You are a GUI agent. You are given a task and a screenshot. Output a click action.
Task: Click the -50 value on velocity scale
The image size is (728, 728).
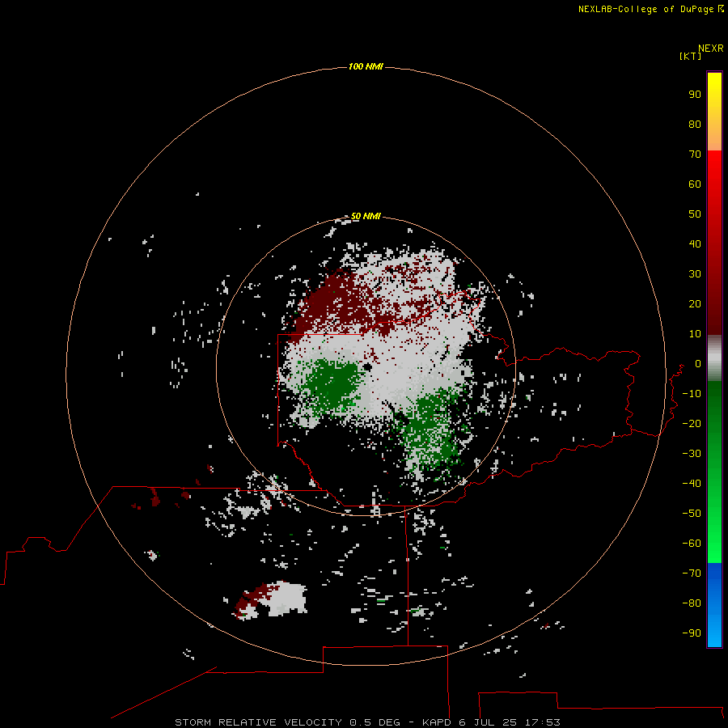[692, 513]
